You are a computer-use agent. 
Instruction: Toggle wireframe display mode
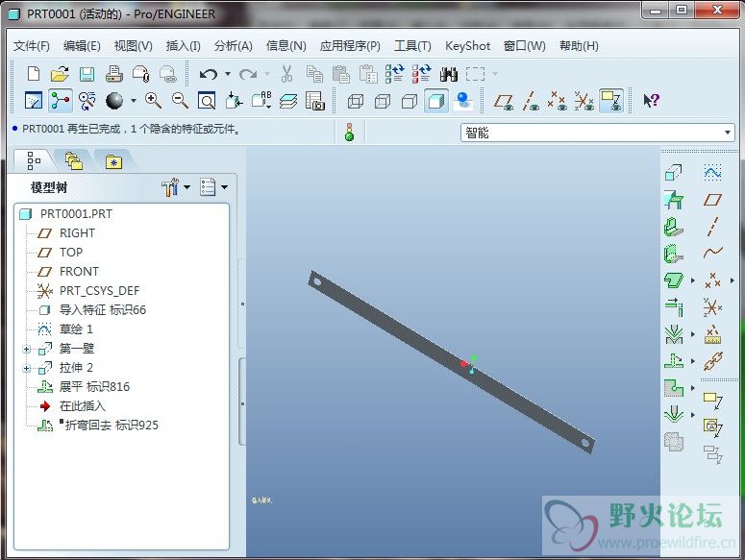tap(356, 101)
